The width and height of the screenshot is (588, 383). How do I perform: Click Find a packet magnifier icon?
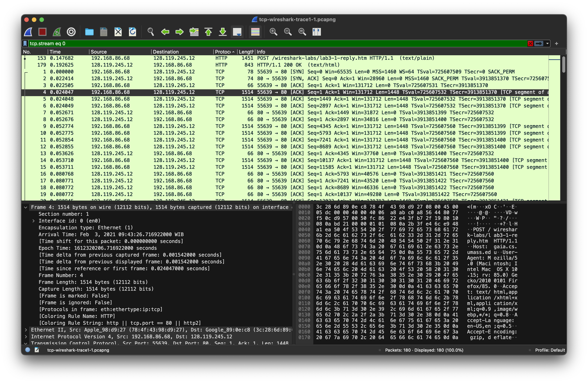click(150, 32)
